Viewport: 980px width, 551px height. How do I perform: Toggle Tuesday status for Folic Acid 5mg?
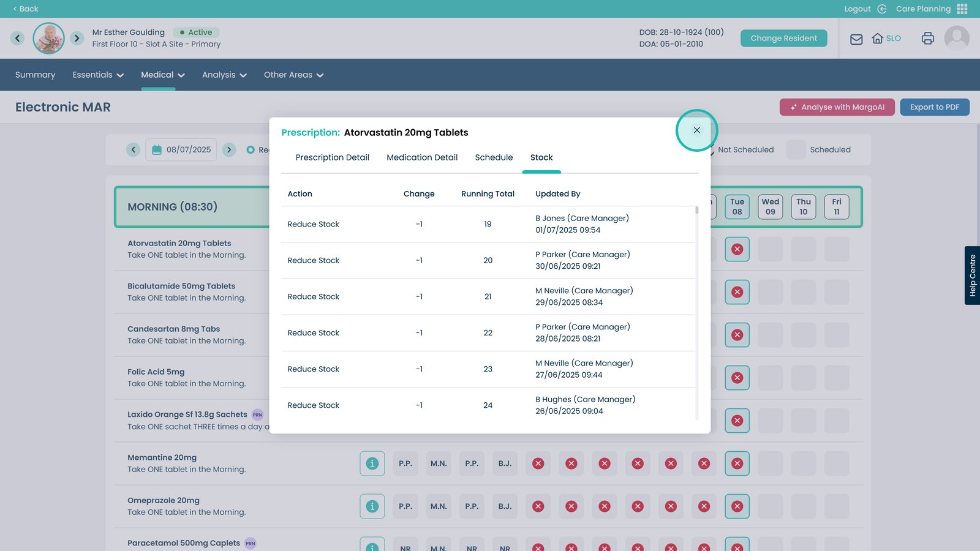737,378
